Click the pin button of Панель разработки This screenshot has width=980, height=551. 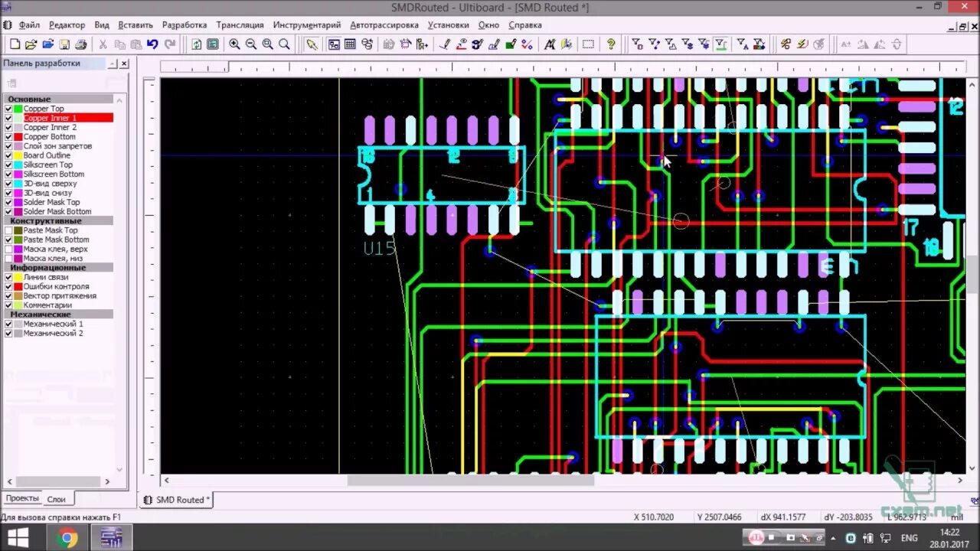point(113,64)
